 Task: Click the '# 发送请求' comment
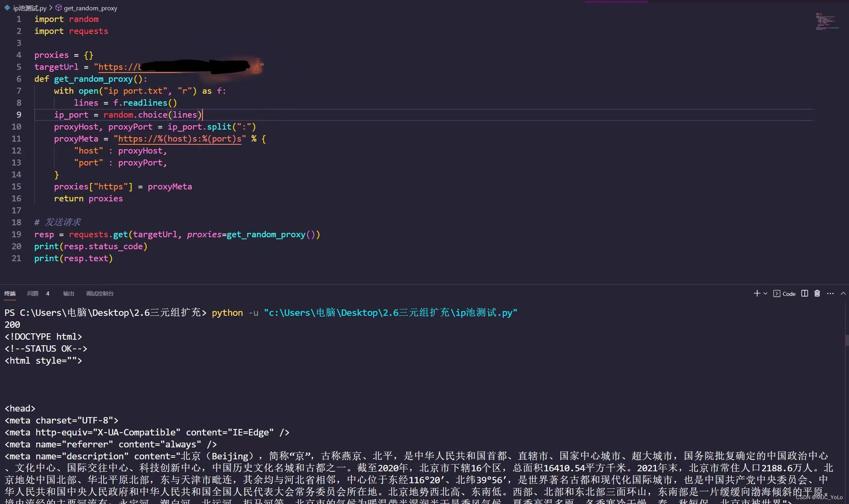pos(57,222)
